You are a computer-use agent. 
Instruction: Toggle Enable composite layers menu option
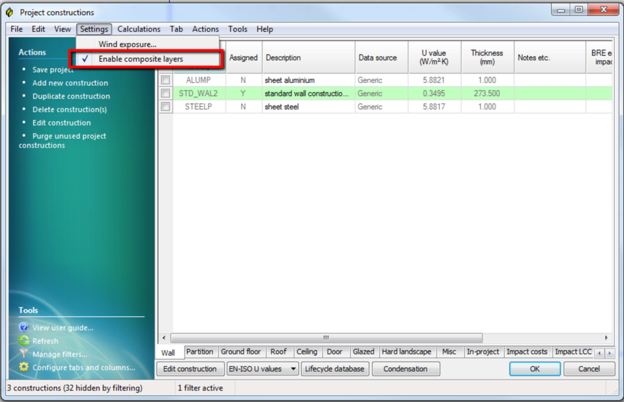(140, 59)
